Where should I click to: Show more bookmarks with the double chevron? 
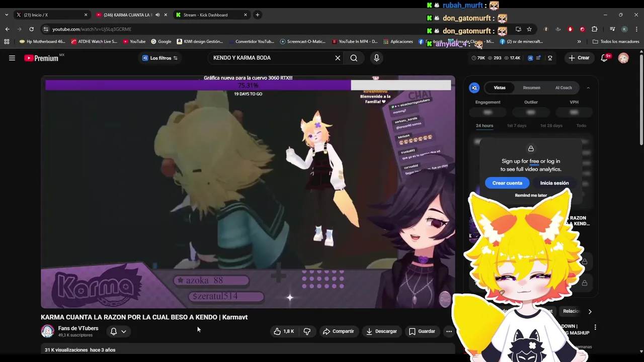pos(579,42)
